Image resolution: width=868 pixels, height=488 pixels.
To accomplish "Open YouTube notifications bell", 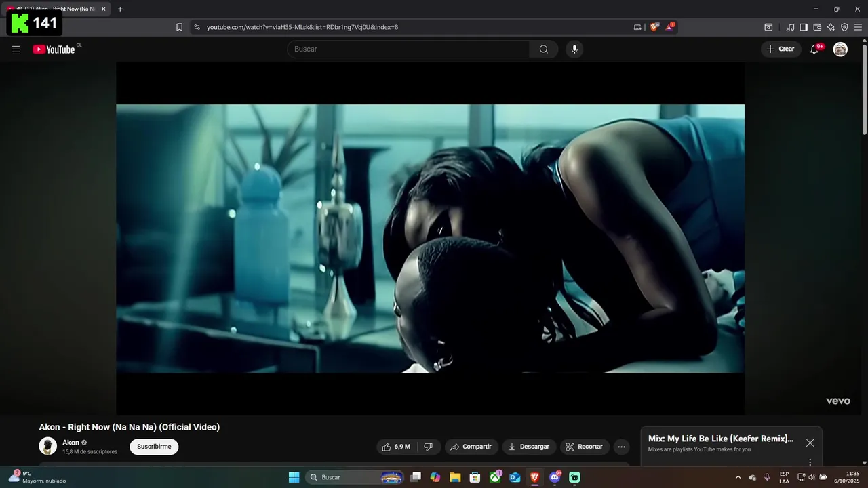I will (x=814, y=49).
